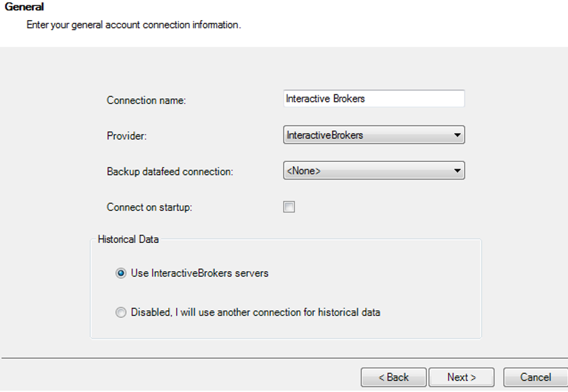Screen dimensions: 568x392
Task: Open the Backup datafeed connection combo box
Action: [x=374, y=171]
